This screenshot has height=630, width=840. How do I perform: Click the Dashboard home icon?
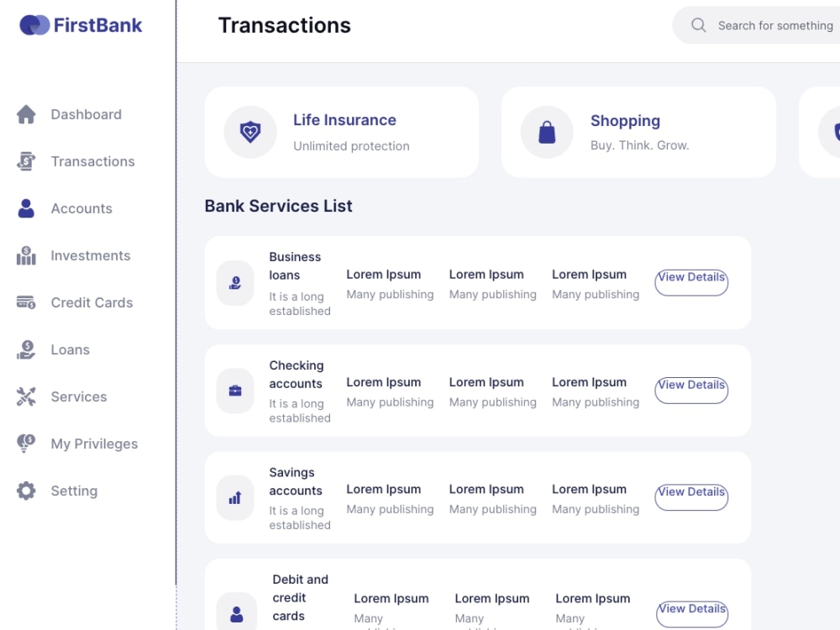[x=26, y=114]
